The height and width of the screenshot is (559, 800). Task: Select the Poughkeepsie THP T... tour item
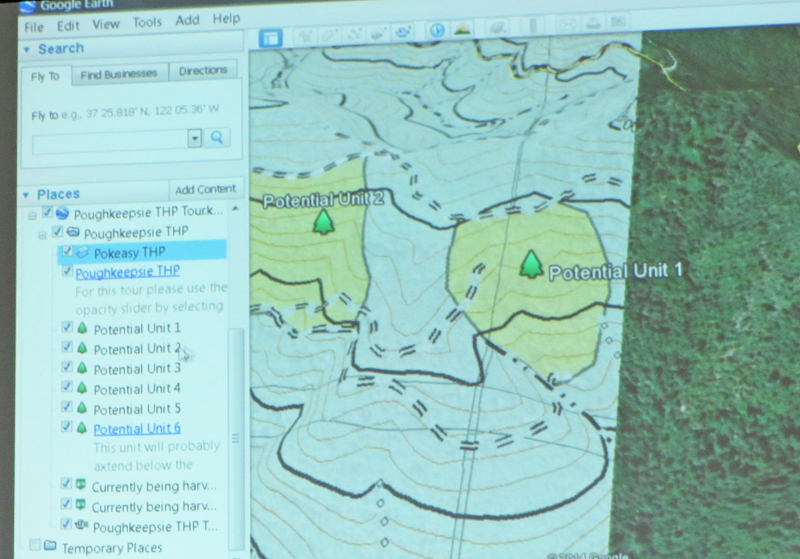(x=155, y=527)
